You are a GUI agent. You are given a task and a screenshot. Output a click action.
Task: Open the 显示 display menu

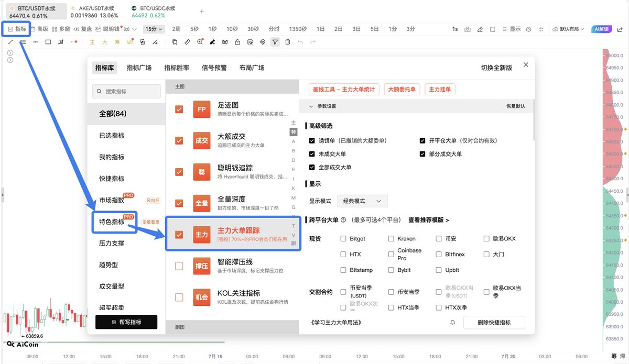pyautogui.click(x=511, y=29)
